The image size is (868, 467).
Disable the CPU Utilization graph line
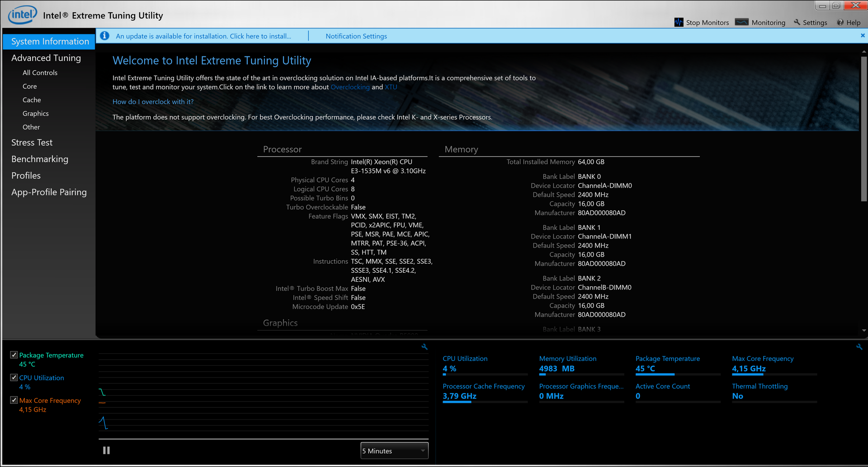point(13,377)
